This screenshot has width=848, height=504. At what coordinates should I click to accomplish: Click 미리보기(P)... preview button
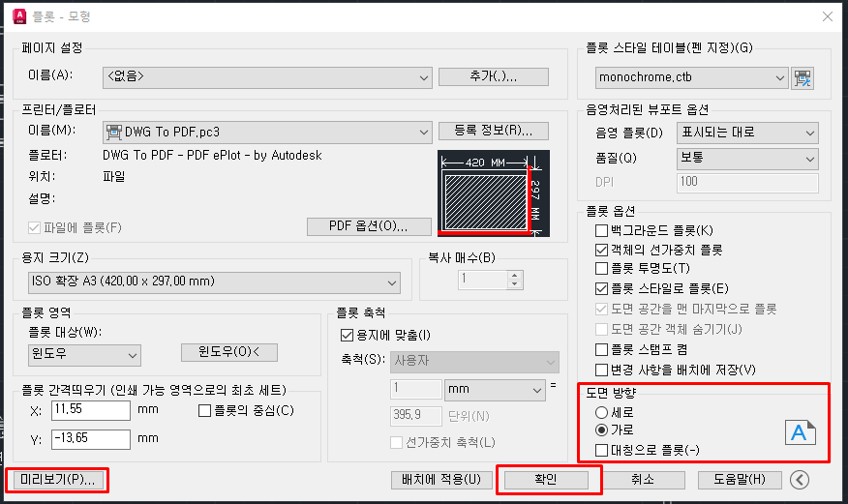click(x=57, y=480)
